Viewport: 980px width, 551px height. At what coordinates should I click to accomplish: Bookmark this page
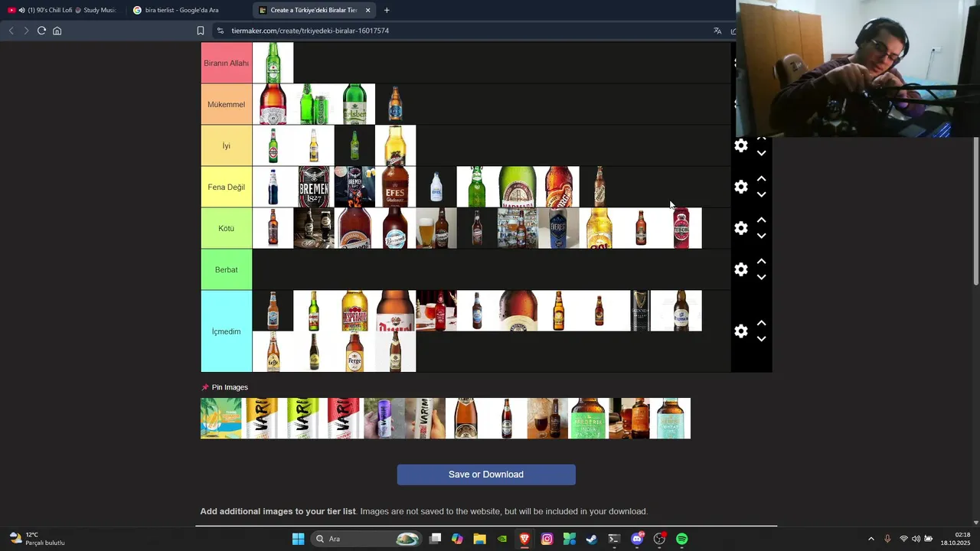(201, 31)
